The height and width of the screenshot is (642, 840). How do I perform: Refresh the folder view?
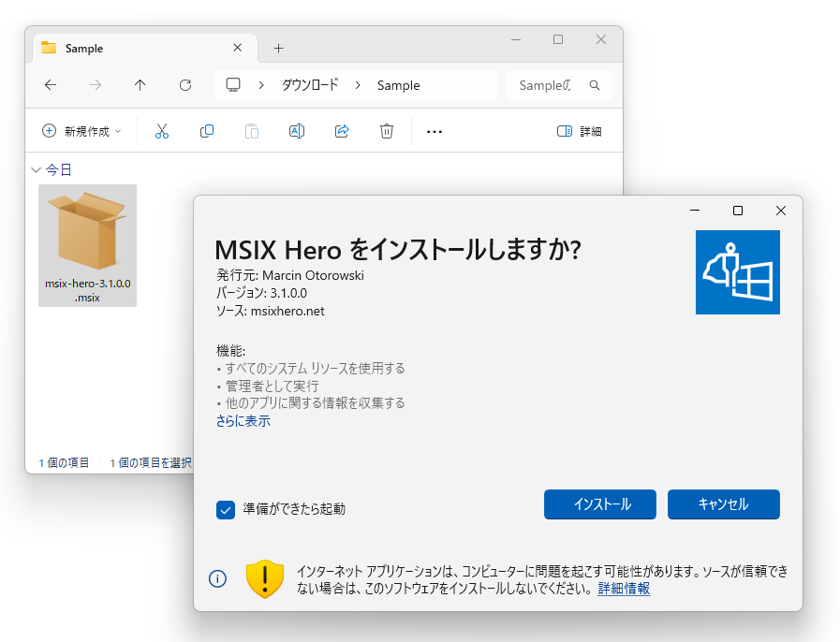[184, 84]
